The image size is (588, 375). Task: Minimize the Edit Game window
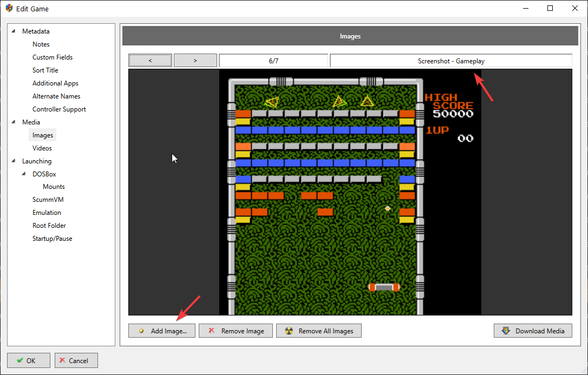click(x=526, y=8)
